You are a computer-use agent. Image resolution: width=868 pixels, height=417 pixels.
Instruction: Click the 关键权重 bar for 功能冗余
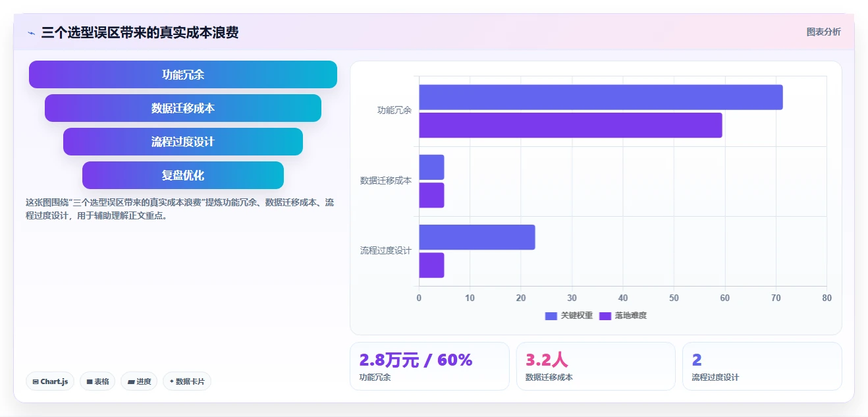(601, 97)
